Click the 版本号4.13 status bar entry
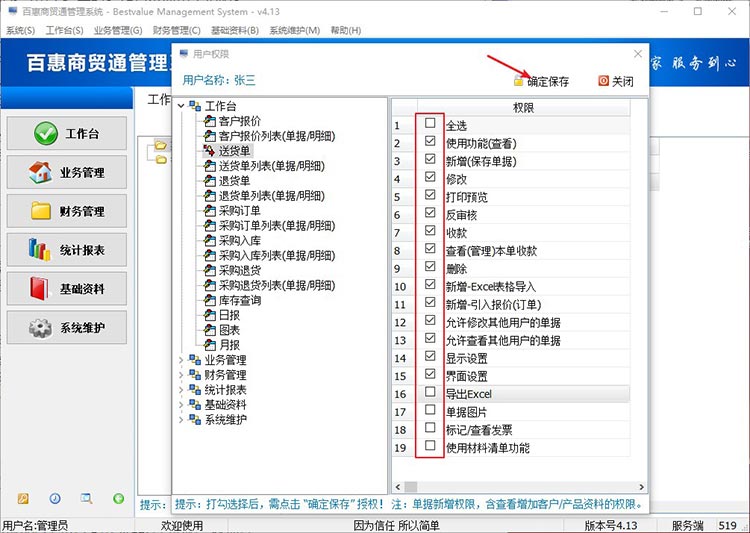The image size is (750, 533). (x=611, y=525)
